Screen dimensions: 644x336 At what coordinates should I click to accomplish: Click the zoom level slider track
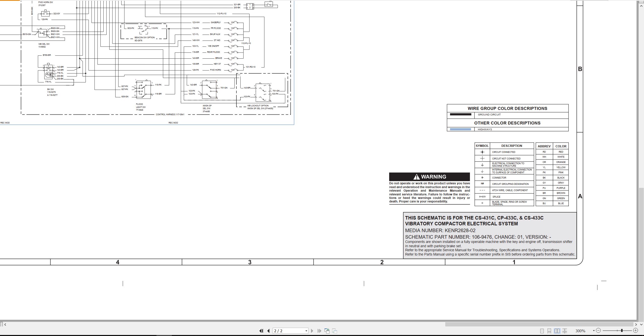(617, 330)
